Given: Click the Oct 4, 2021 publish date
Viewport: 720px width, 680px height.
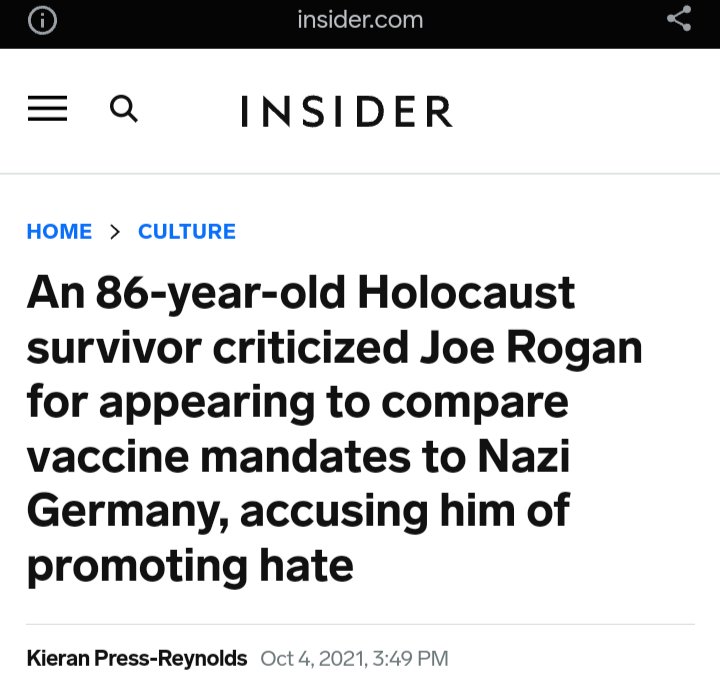Looking at the screenshot, I should point(312,658).
